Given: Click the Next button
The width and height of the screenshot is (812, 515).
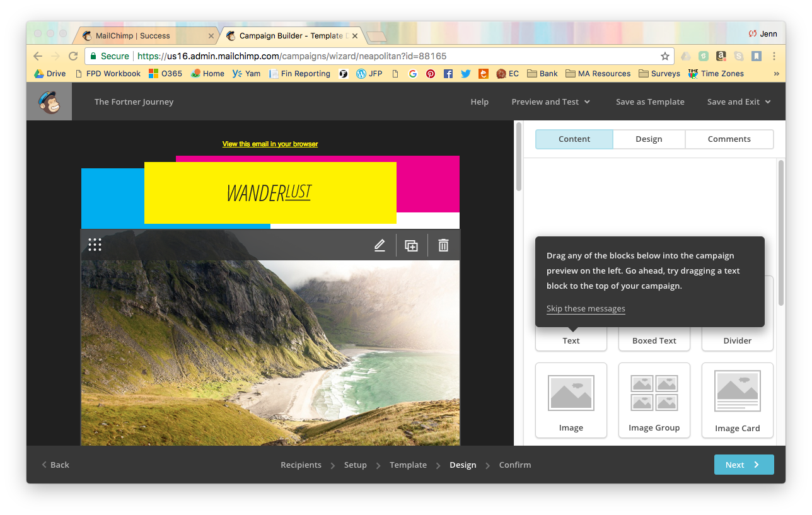Looking at the screenshot, I should coord(744,465).
